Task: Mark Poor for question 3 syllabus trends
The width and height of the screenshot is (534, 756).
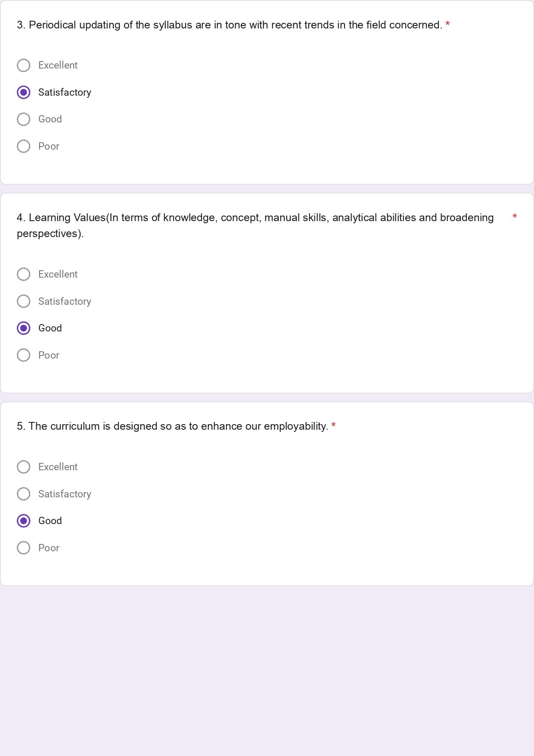Action: 24,147
